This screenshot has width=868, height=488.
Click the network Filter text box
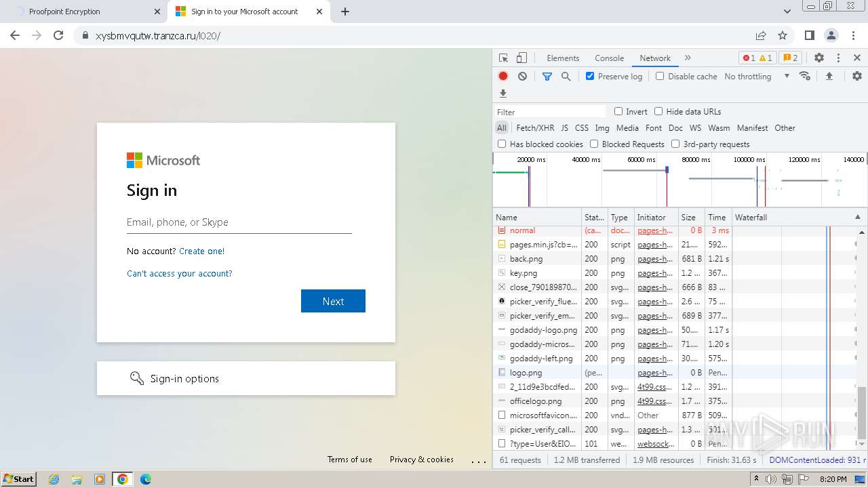pos(550,112)
